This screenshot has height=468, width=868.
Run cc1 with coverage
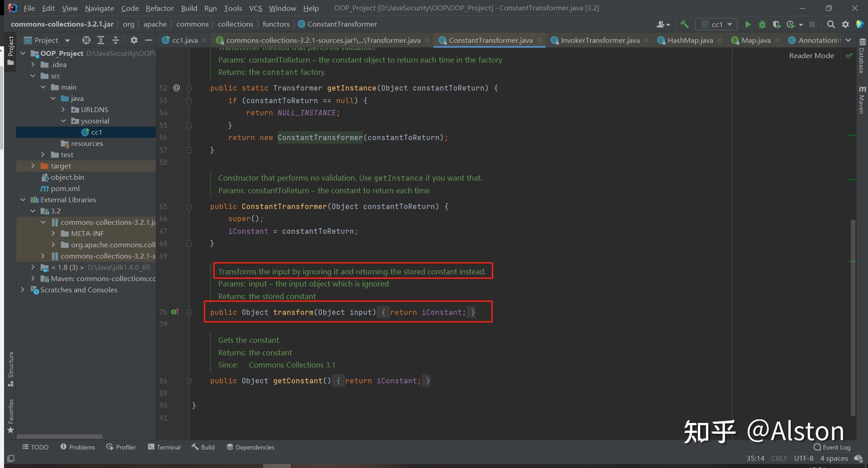(777, 24)
